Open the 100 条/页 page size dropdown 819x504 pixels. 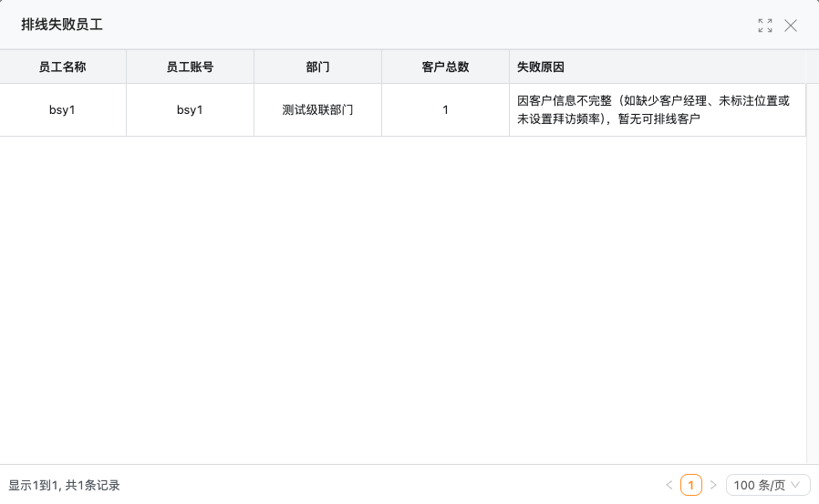(768, 486)
